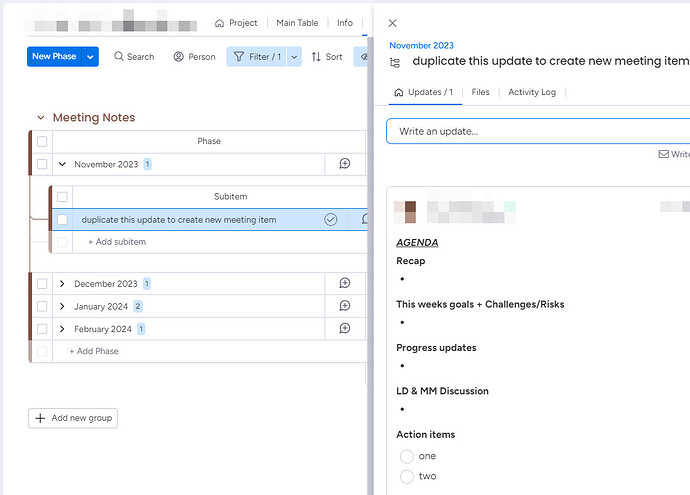Click the hide columns eye icon

click(x=364, y=56)
